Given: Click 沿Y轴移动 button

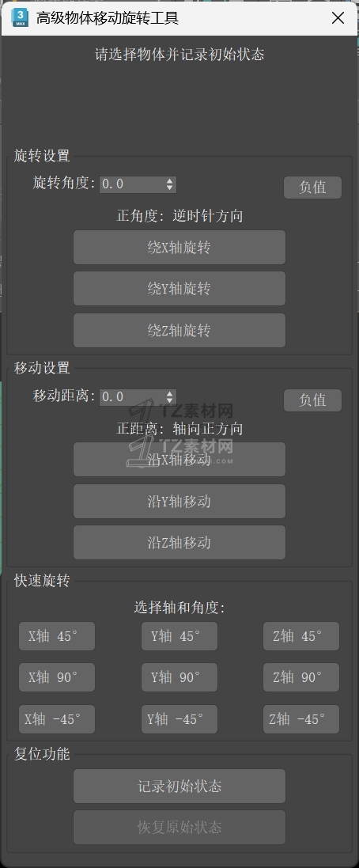Looking at the screenshot, I should pos(179,502).
